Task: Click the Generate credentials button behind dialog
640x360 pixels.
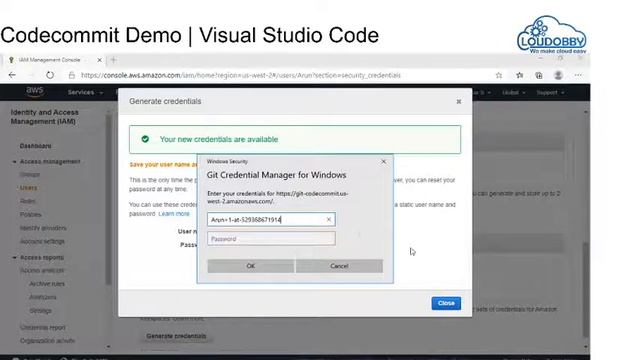Action: click(x=176, y=336)
